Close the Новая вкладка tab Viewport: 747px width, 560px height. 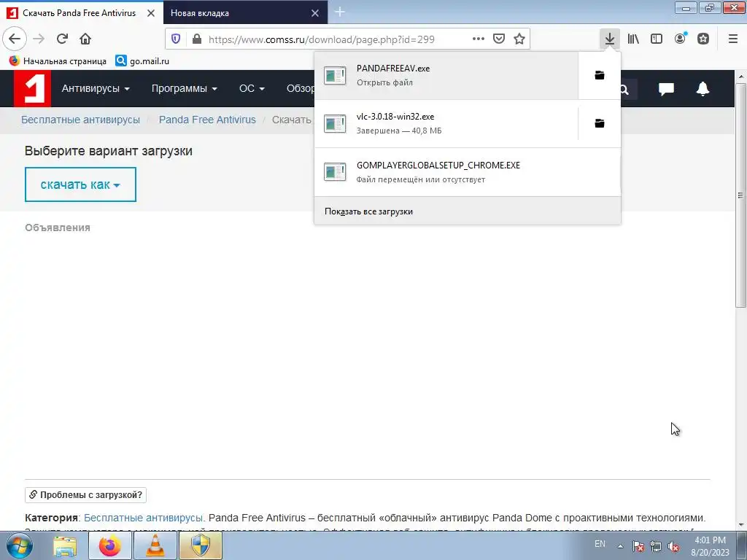pyautogui.click(x=315, y=13)
